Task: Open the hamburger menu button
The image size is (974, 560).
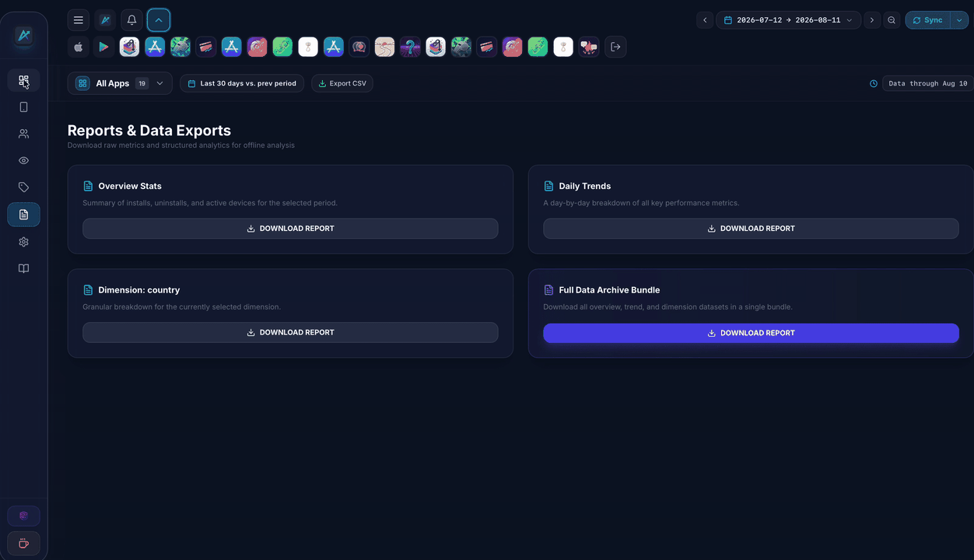Action: [79, 20]
